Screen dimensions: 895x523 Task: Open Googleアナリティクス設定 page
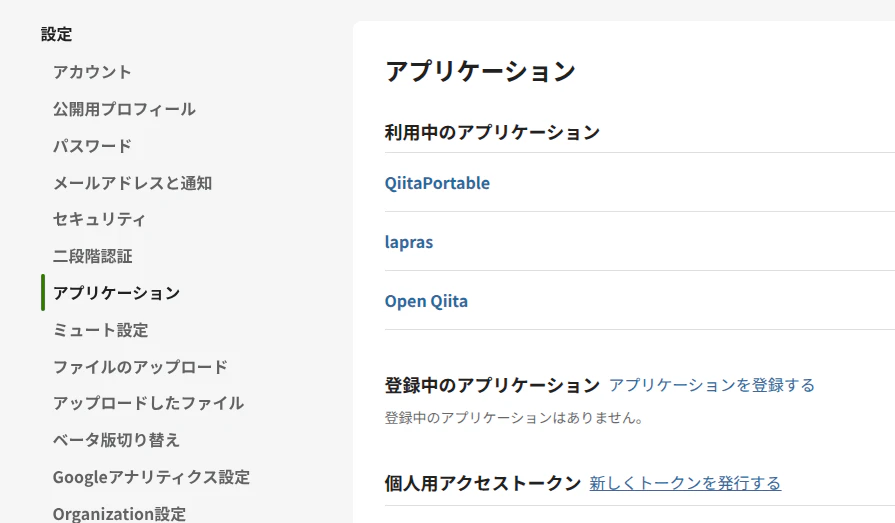point(151,477)
